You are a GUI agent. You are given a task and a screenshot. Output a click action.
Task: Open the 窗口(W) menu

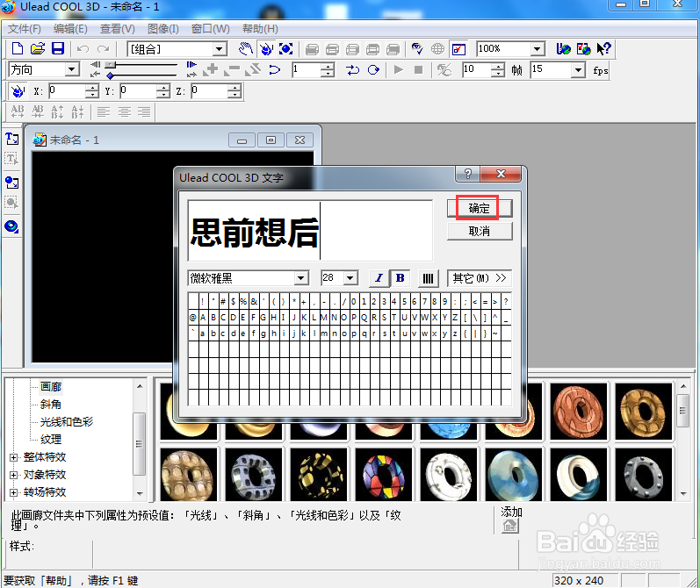[x=210, y=29]
